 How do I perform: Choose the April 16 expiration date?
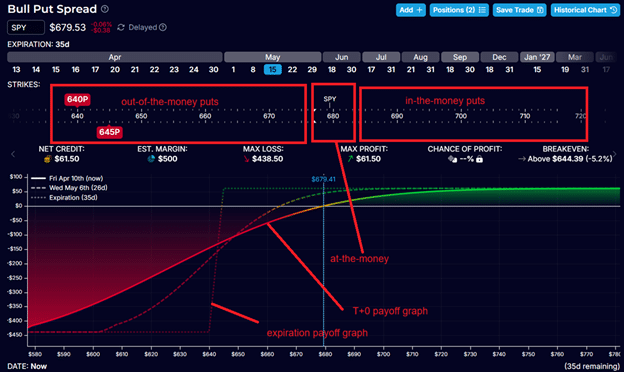click(76, 70)
